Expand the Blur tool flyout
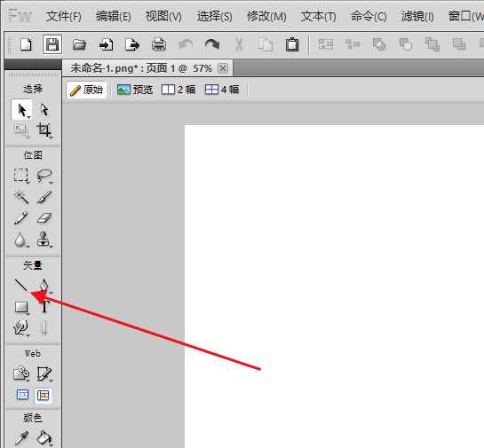Viewport: 484px width, 448px height. [28, 247]
